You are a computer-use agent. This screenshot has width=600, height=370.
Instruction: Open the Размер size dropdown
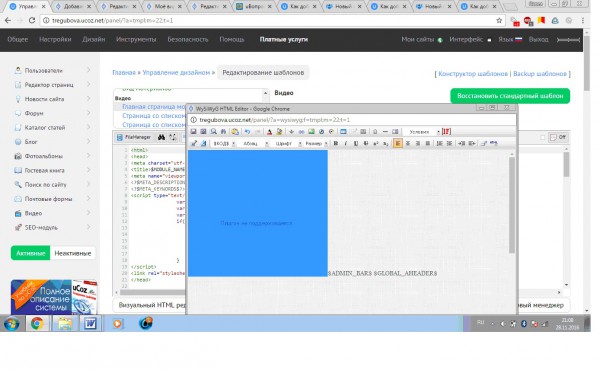pyautogui.click(x=316, y=143)
